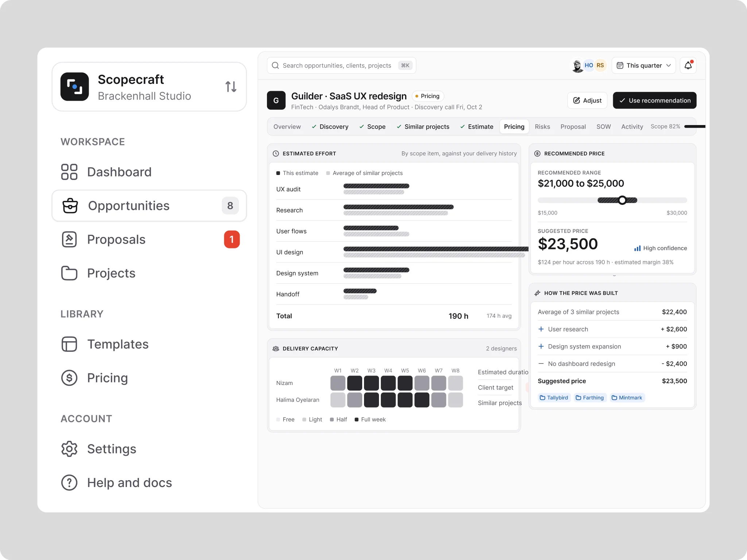The height and width of the screenshot is (560, 747).
Task: Switch to the Discovery tab
Action: point(330,127)
